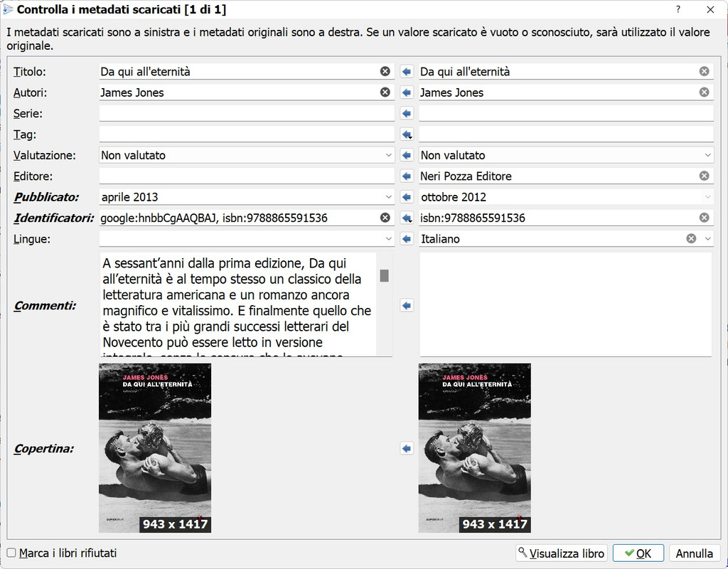Open the aprile 2013 date dropdown
728x569 pixels.
389,197
